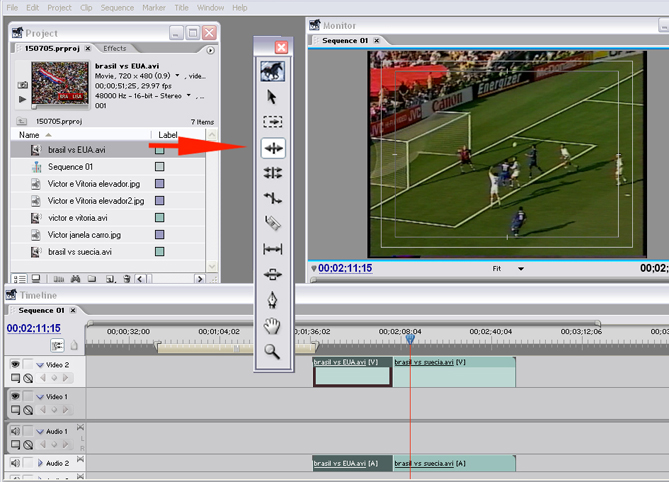Select the Track Select tool
The height and width of the screenshot is (482, 669).
pos(273,122)
